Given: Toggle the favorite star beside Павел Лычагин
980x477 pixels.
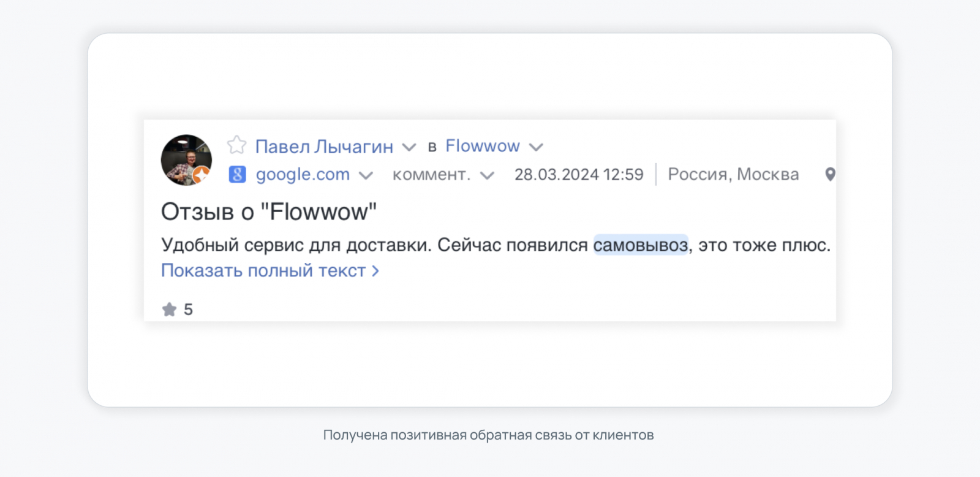Looking at the screenshot, I should coord(236,145).
